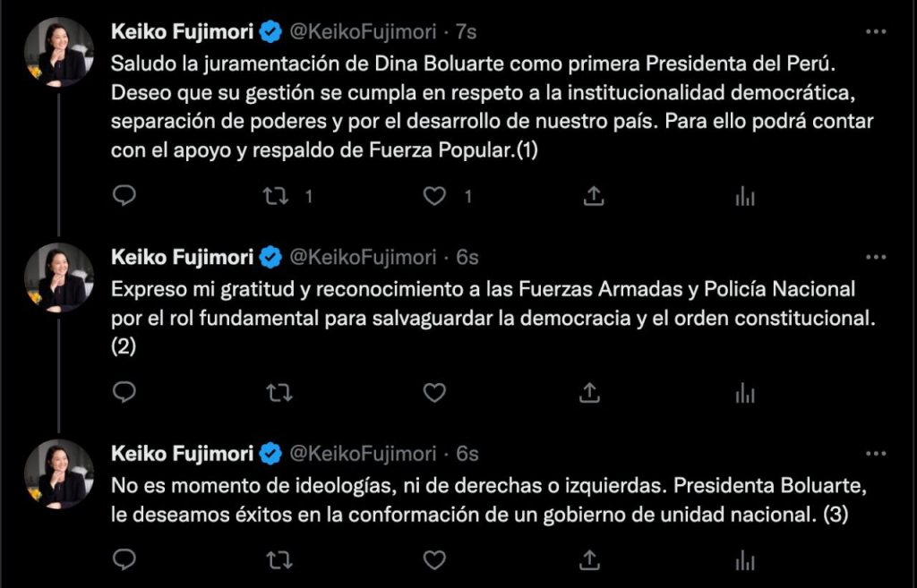Open more options menu on first tweet

click(x=876, y=32)
